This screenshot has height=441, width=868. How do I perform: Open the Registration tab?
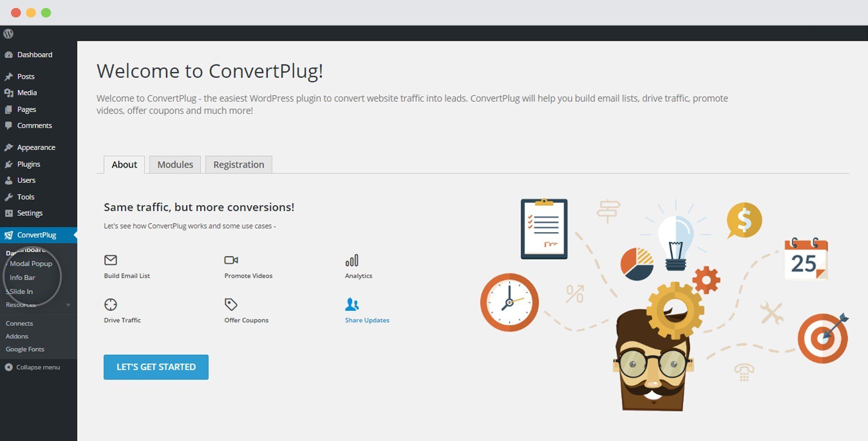[x=239, y=164]
